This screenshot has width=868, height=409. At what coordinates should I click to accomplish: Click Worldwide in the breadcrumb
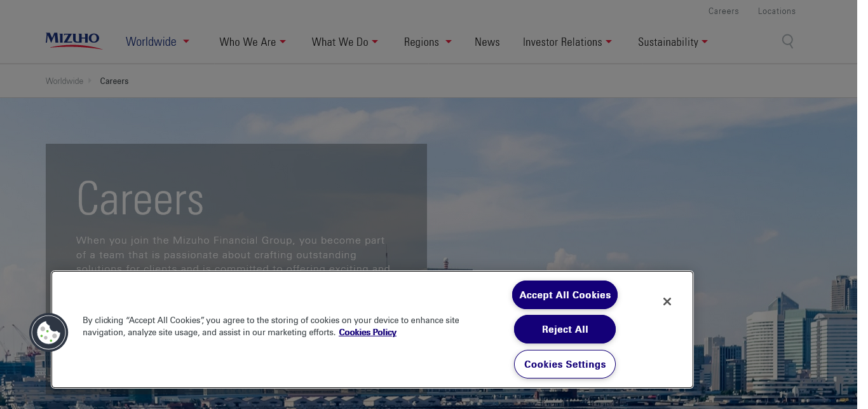[64, 81]
